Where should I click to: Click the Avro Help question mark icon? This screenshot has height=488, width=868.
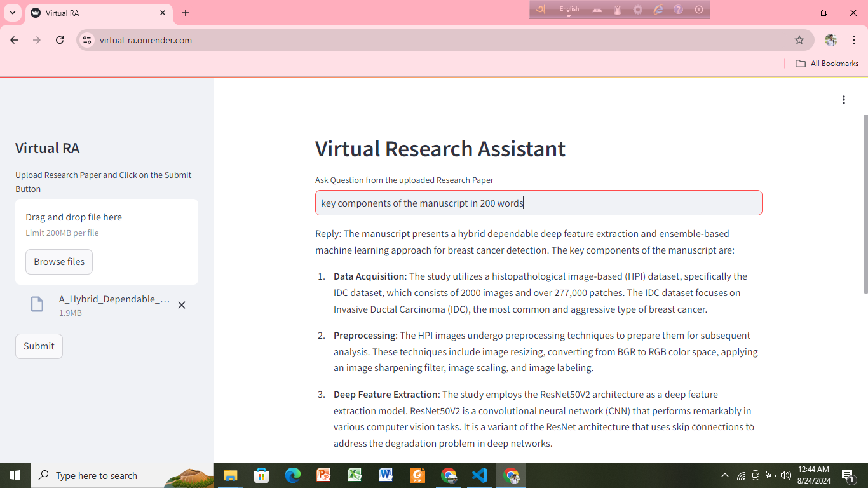pyautogui.click(x=679, y=10)
